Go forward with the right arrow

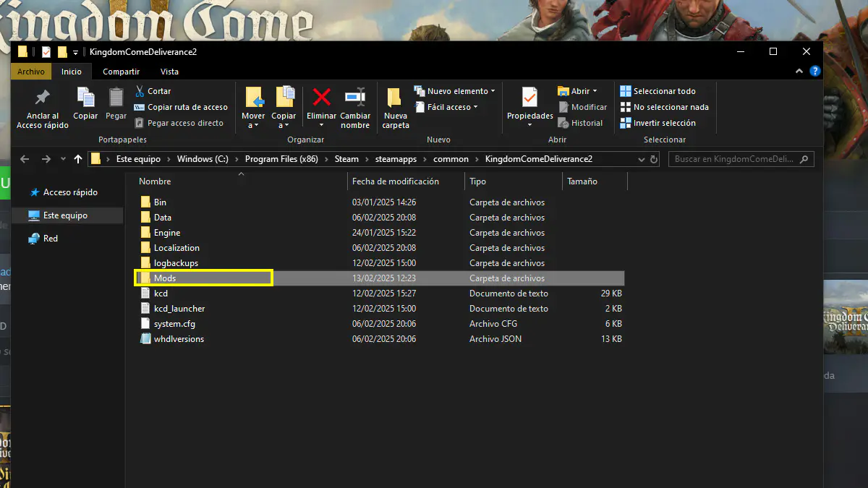(x=46, y=159)
